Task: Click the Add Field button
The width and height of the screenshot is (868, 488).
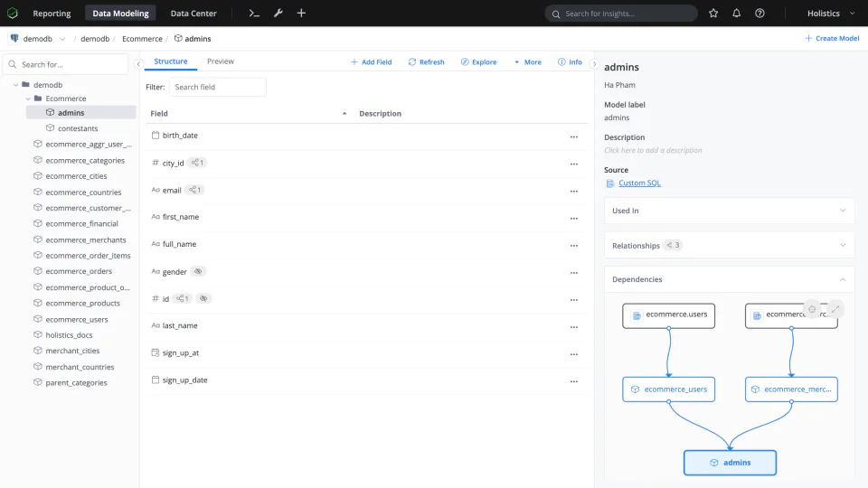Action: click(371, 62)
